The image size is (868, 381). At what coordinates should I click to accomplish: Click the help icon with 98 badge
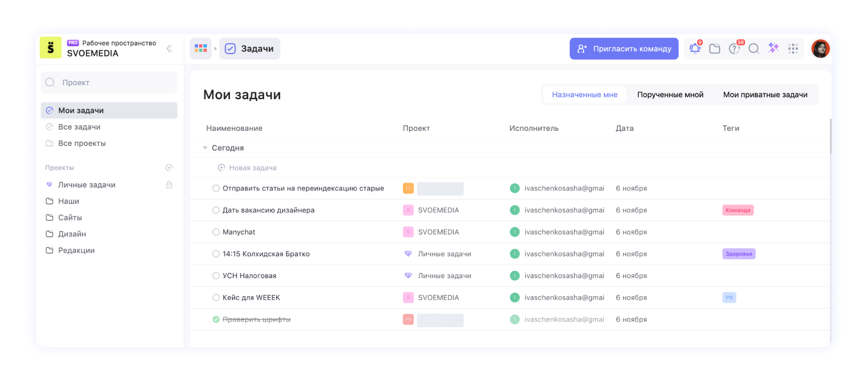734,48
